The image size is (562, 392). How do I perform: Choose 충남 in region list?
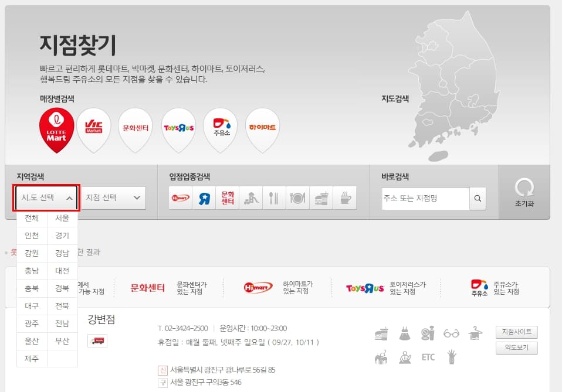[x=32, y=271]
